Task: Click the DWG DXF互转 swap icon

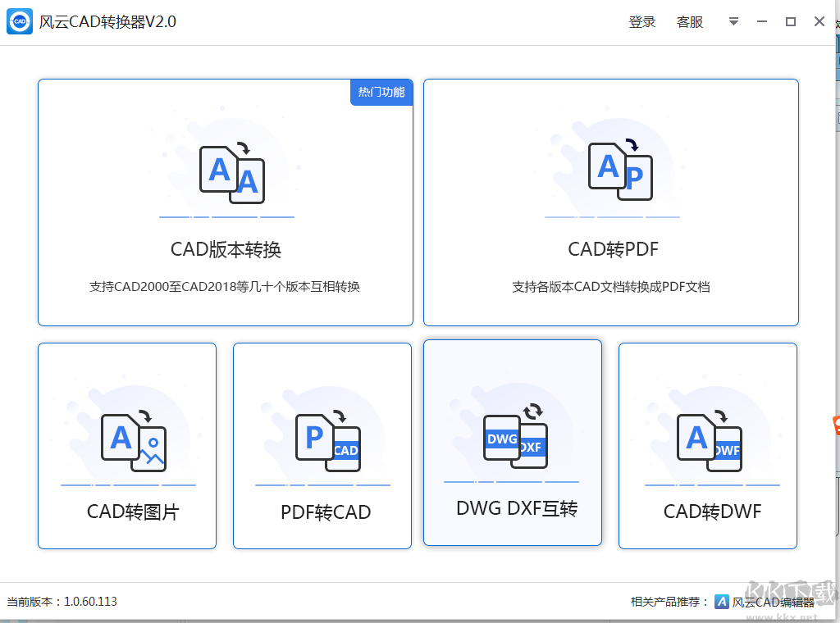Action: [x=515, y=438]
